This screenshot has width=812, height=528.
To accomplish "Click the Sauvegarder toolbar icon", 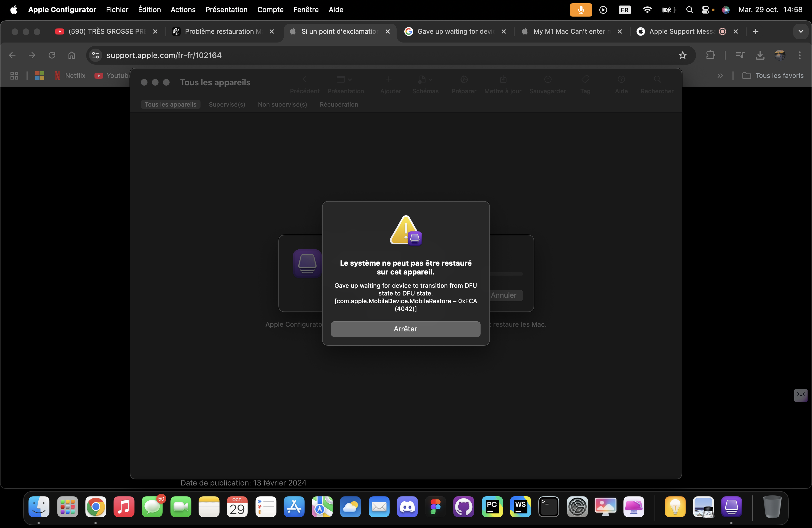I will (x=548, y=80).
